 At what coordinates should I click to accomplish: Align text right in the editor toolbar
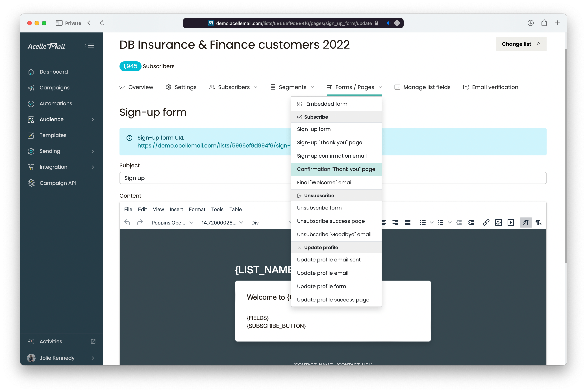coord(395,223)
